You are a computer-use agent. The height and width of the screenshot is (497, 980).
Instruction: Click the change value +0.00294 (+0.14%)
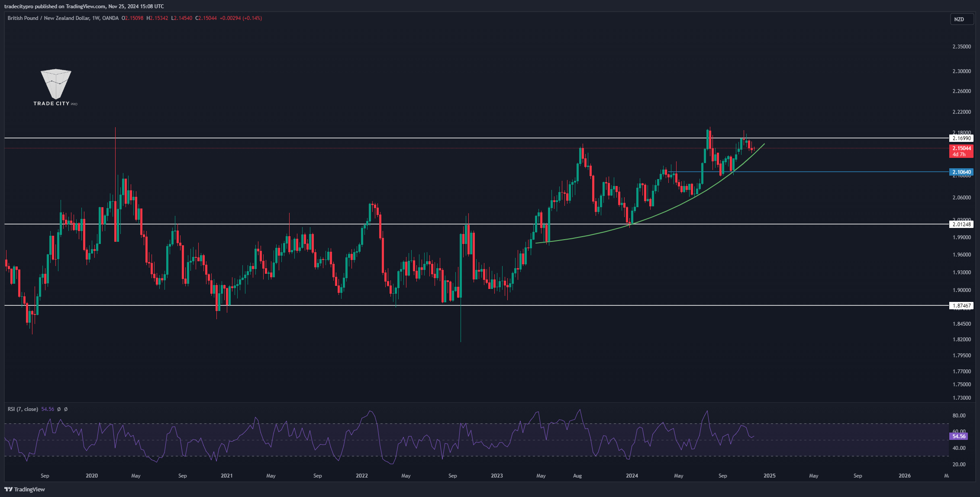[x=241, y=18]
